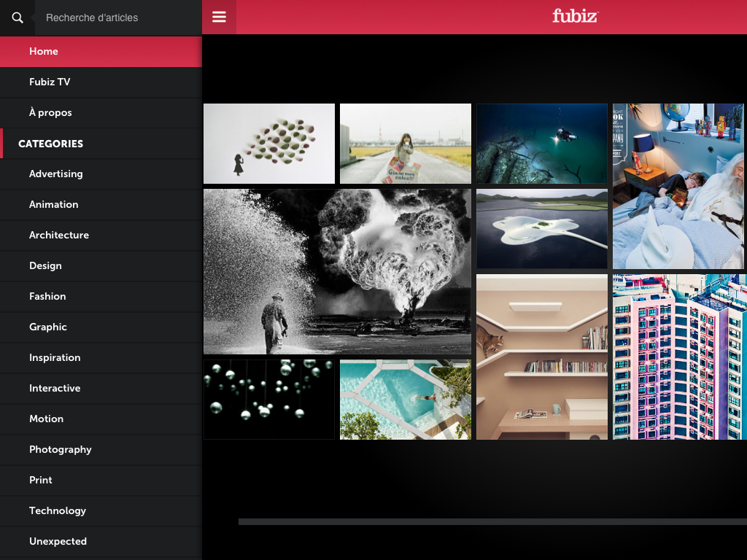Open the colorful high-rise building image
The height and width of the screenshot is (560, 747).
click(679, 357)
